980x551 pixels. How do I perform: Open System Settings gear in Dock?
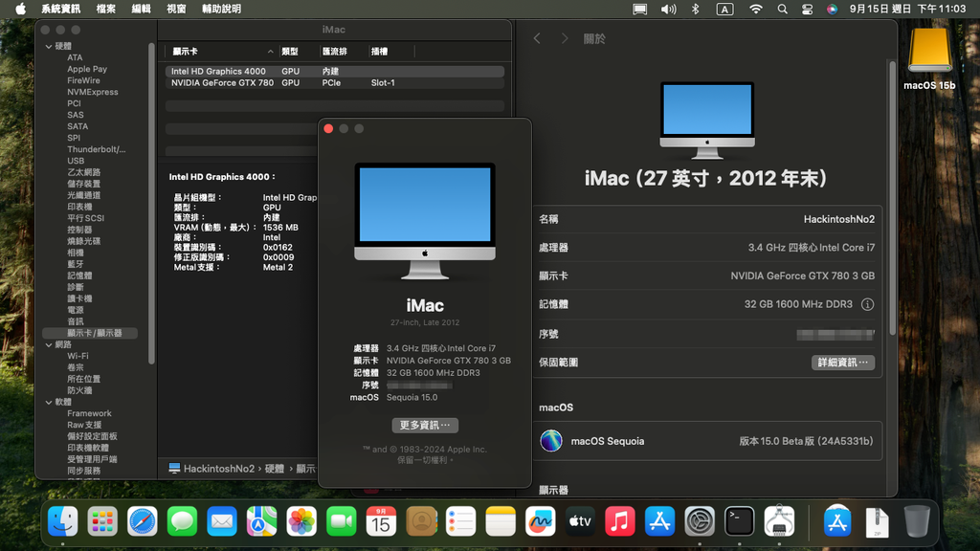(x=700, y=521)
